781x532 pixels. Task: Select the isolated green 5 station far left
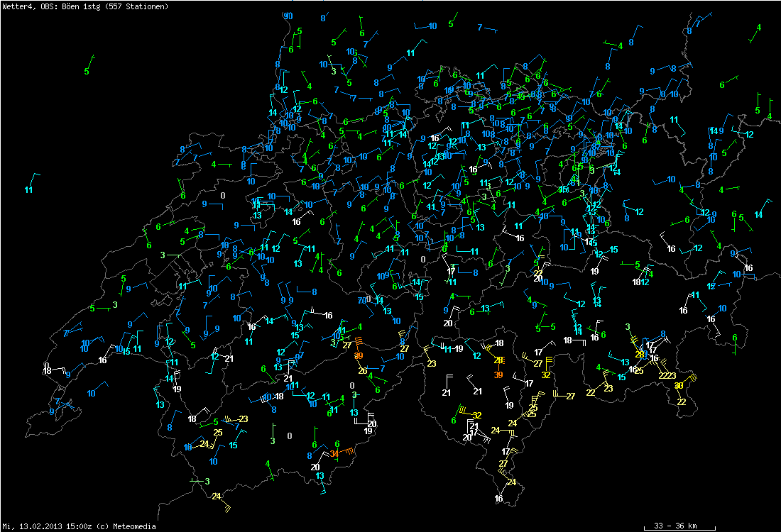coord(87,71)
